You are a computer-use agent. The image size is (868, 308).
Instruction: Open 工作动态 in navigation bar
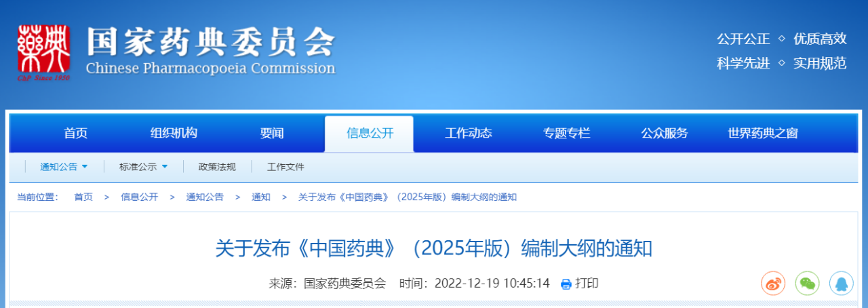(x=468, y=134)
